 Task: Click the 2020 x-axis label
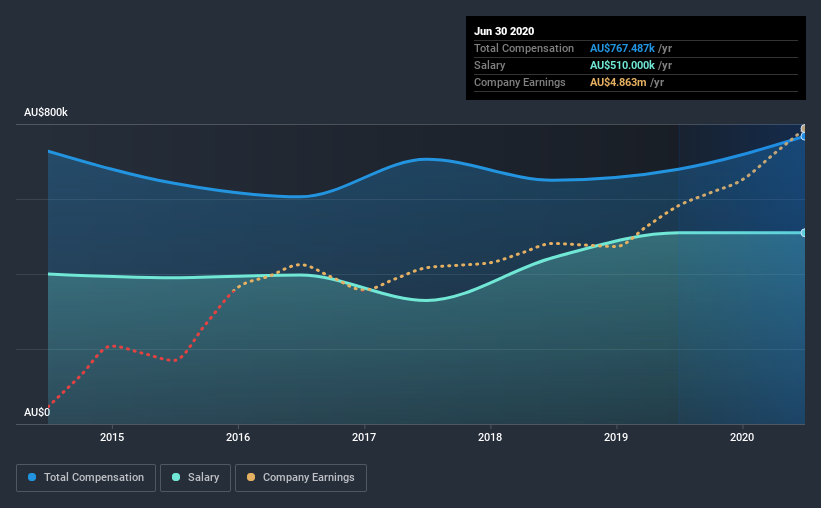pos(742,437)
